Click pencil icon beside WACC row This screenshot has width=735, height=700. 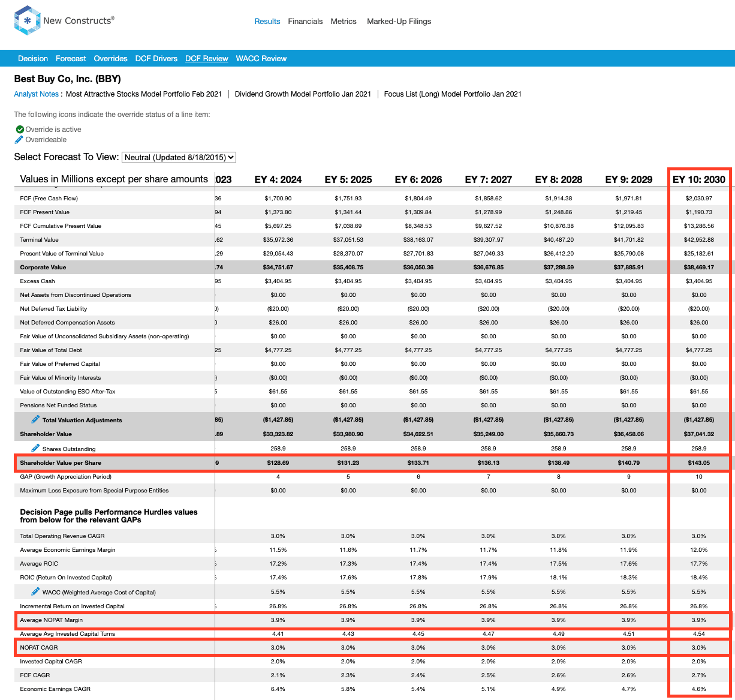pos(35,591)
